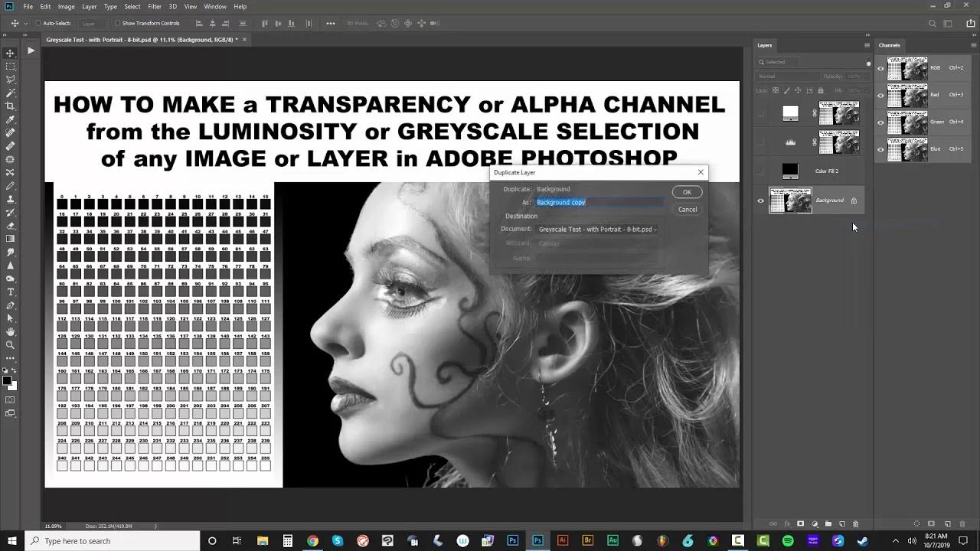Open the Normal blend mode dropdown
The height and width of the screenshot is (551, 980).
click(x=786, y=77)
